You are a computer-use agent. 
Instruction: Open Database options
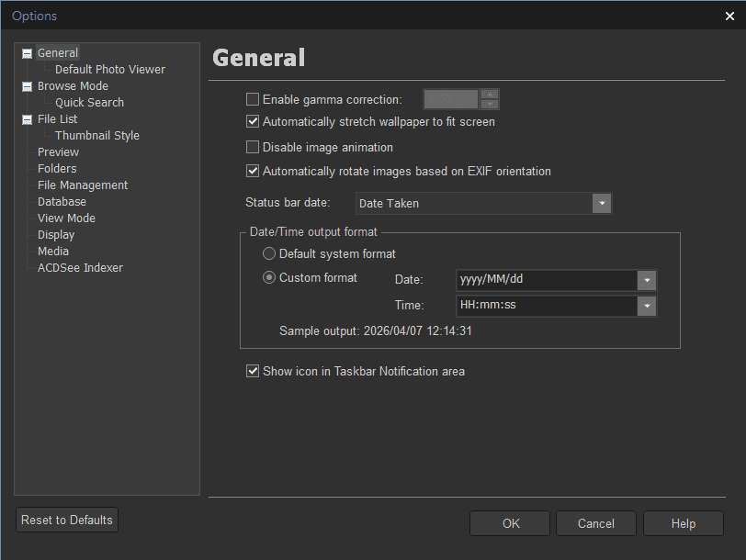click(62, 202)
